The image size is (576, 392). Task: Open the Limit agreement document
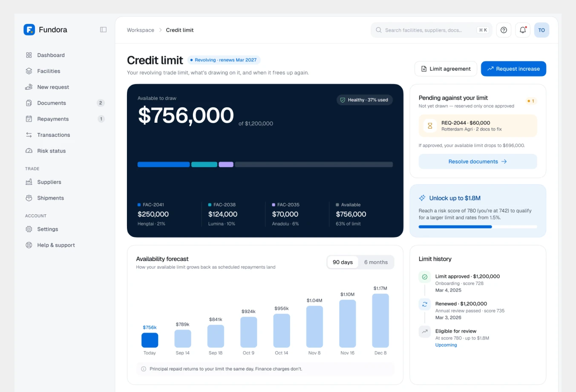pos(446,69)
